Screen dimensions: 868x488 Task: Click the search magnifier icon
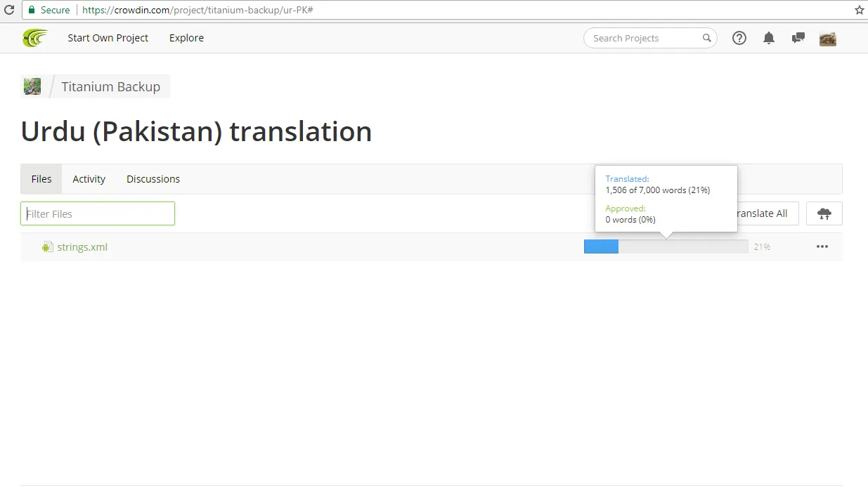(706, 38)
